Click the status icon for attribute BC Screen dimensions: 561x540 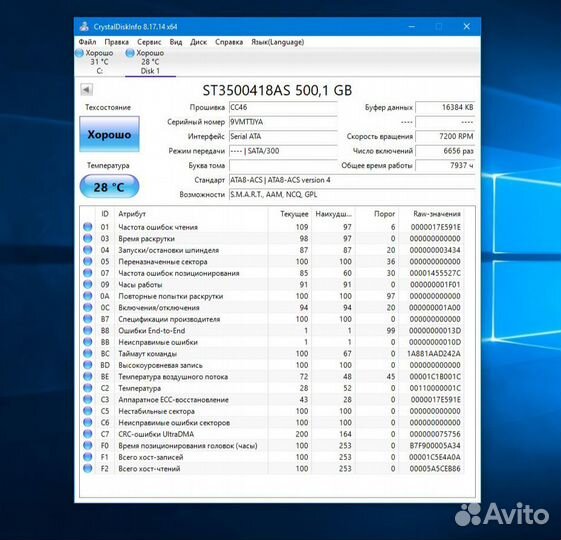[88, 353]
